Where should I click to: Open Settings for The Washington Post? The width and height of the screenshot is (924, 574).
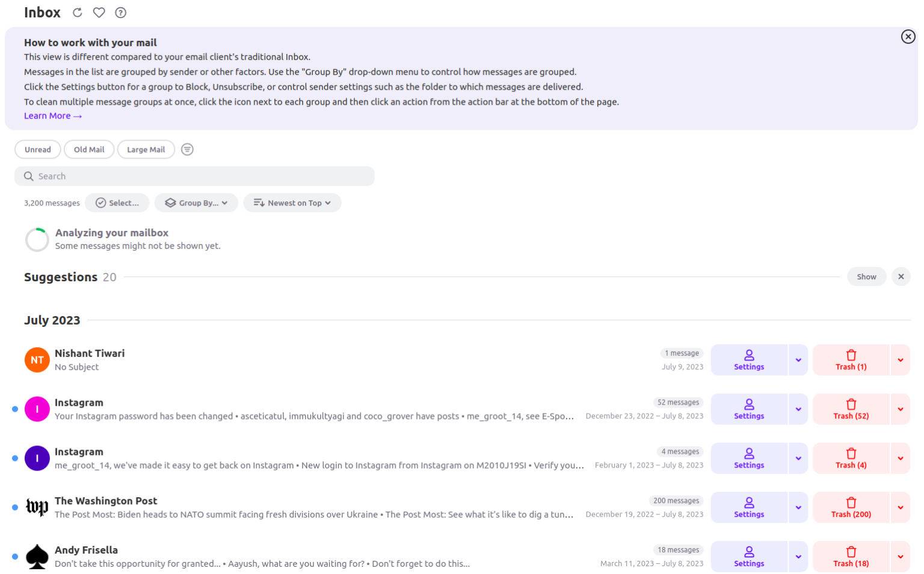[x=749, y=507]
